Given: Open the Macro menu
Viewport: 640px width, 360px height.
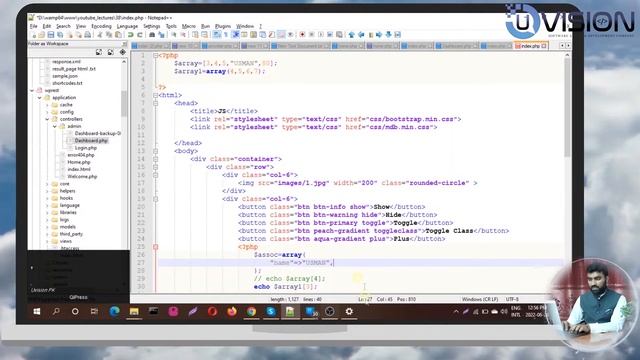Looking at the screenshot, I should (x=189, y=26).
